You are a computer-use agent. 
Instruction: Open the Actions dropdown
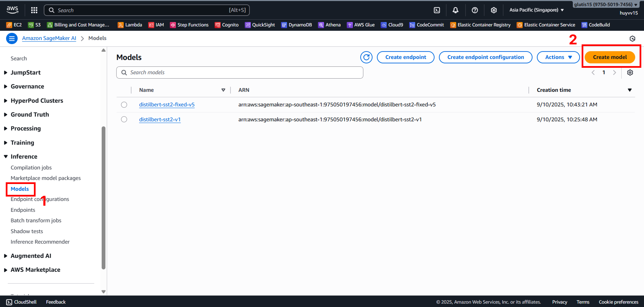(558, 57)
